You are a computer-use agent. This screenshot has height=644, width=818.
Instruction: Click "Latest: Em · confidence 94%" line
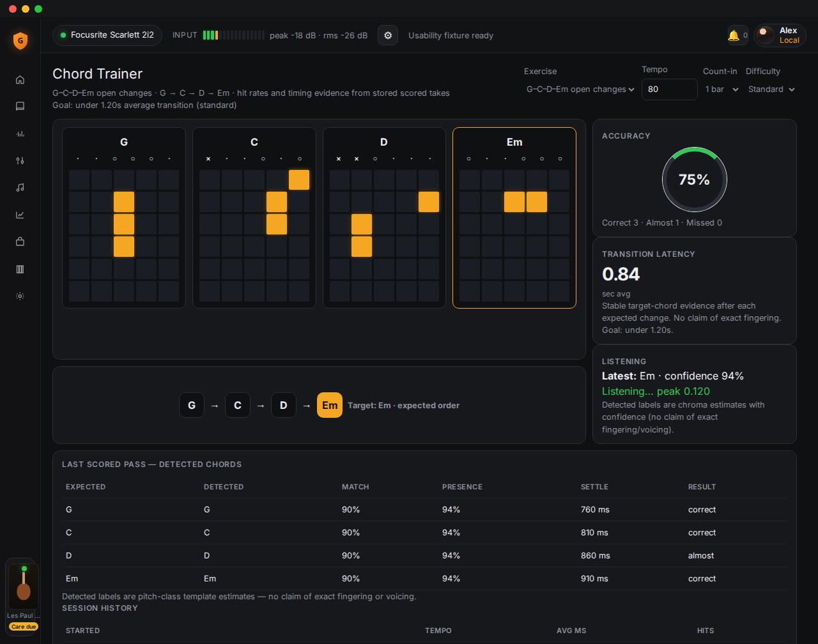point(673,376)
